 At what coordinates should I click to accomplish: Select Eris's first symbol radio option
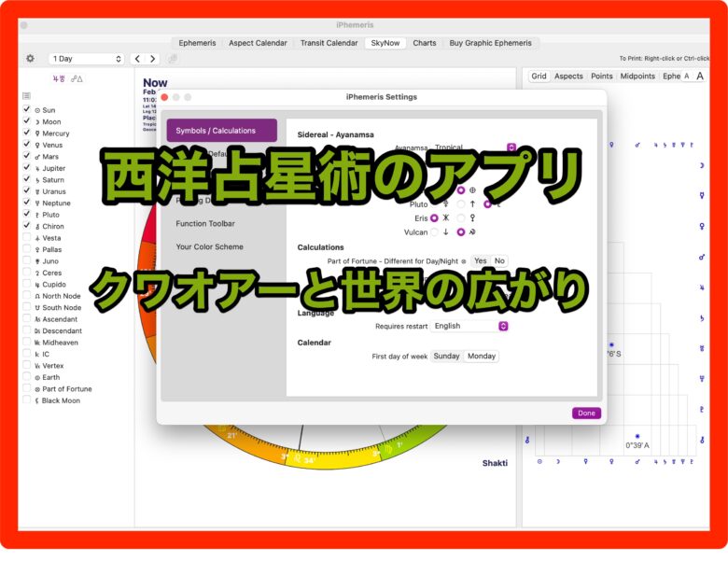click(434, 217)
